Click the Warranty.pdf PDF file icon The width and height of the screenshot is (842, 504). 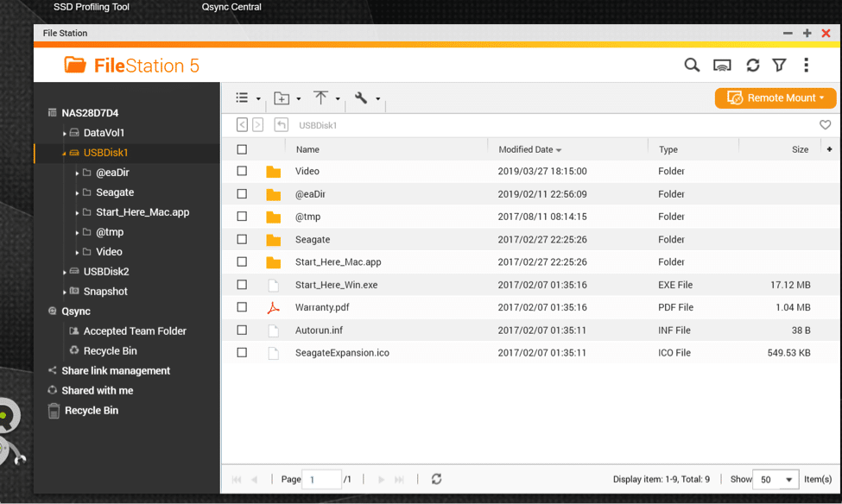[x=274, y=307]
